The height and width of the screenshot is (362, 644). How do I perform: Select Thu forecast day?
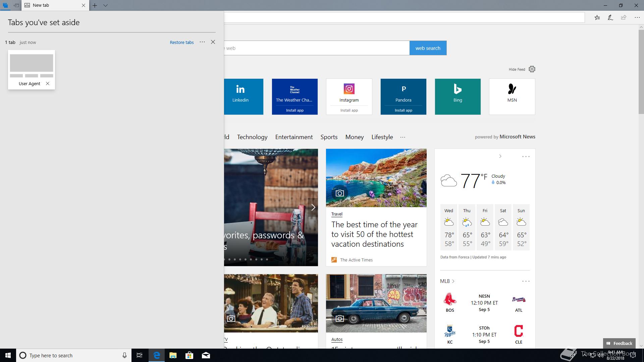pos(467,227)
